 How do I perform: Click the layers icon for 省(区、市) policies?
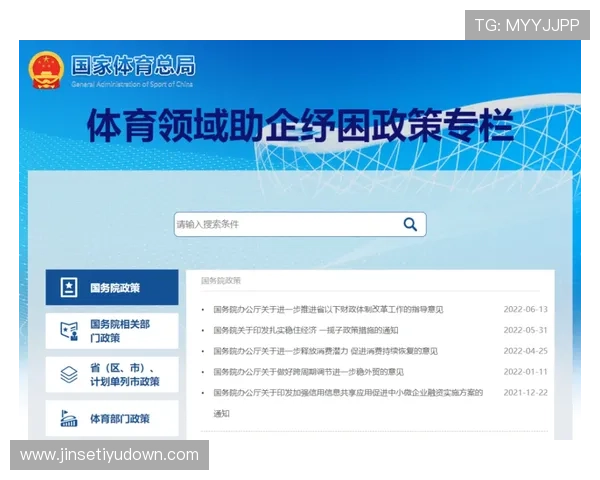[x=69, y=374]
